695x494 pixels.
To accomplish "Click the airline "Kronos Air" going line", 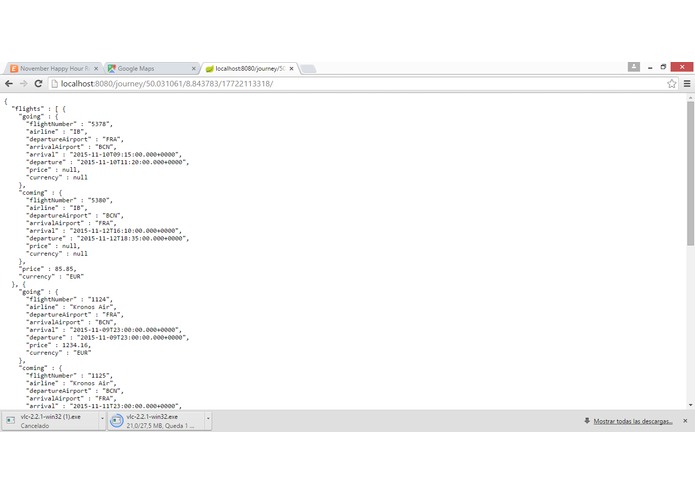I will click(71, 307).
